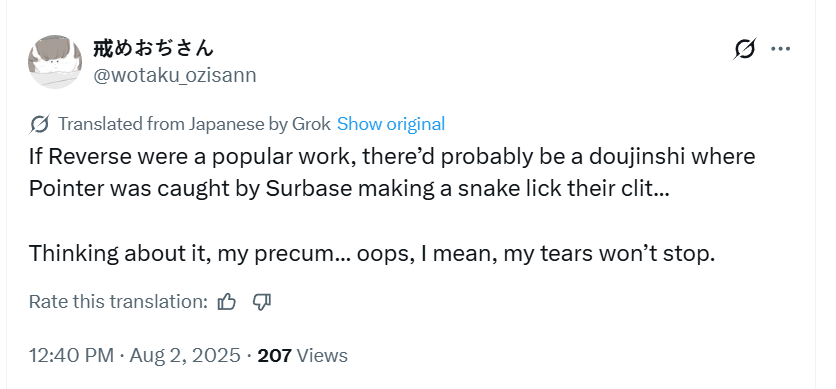Open the @wotaku_ozisann handle link
Image resolution: width=836 pixels, height=389 pixels.
(175, 76)
